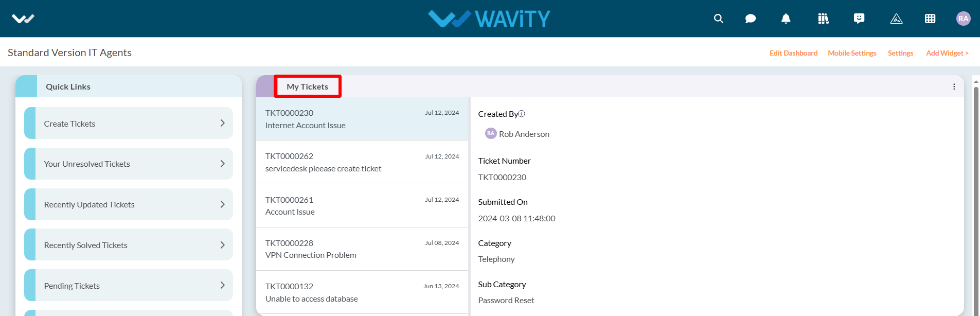Open Recently Updated Tickets quick link

click(x=129, y=204)
